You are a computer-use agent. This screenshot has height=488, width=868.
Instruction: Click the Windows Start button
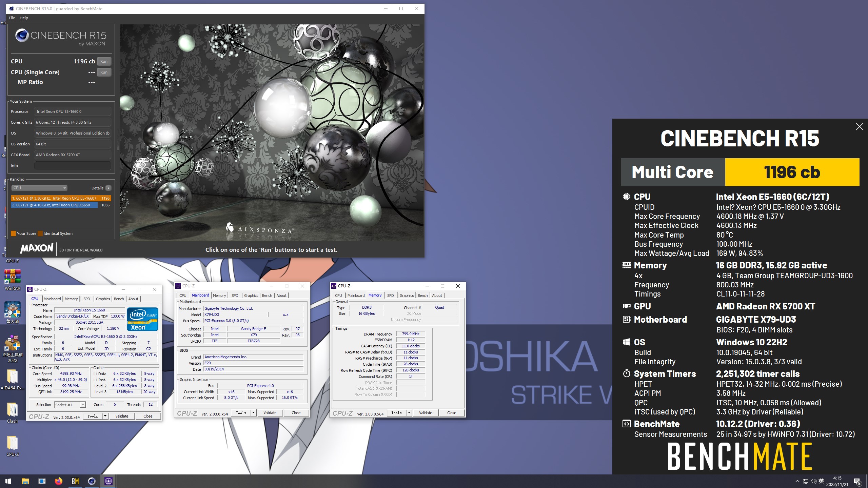coord(8,481)
